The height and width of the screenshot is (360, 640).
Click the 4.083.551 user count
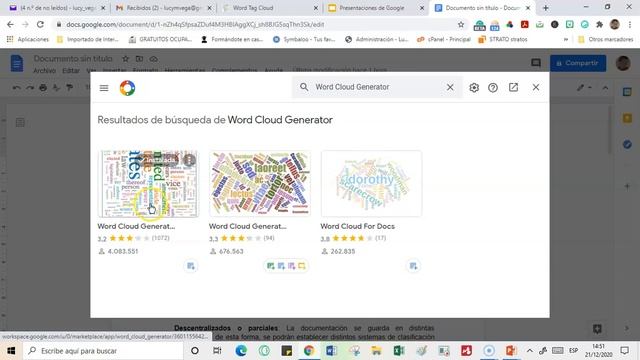pos(122,251)
